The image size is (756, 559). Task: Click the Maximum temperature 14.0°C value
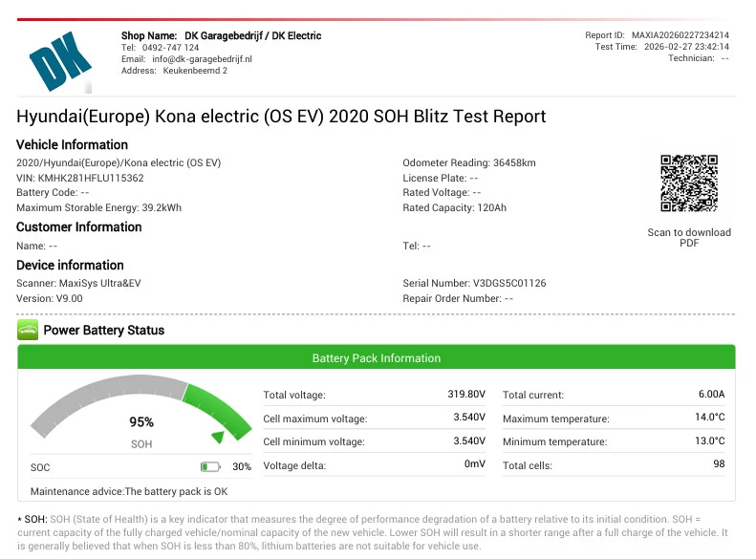pos(710,418)
